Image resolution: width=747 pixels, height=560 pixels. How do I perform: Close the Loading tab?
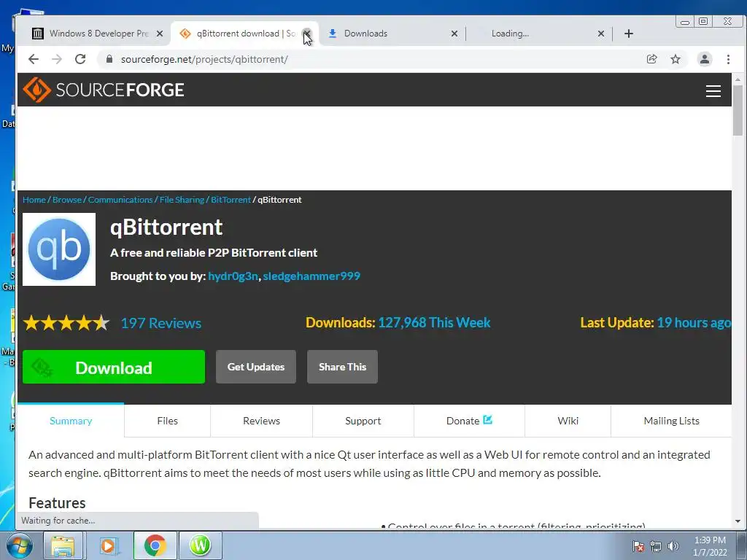click(601, 34)
